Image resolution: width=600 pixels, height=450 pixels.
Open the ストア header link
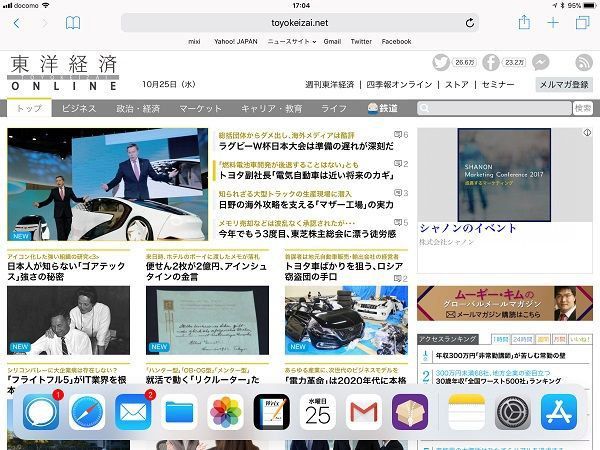pos(457,85)
